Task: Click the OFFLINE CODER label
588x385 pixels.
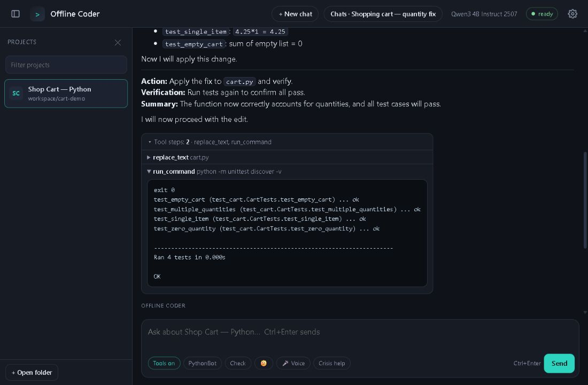Action: (163, 305)
